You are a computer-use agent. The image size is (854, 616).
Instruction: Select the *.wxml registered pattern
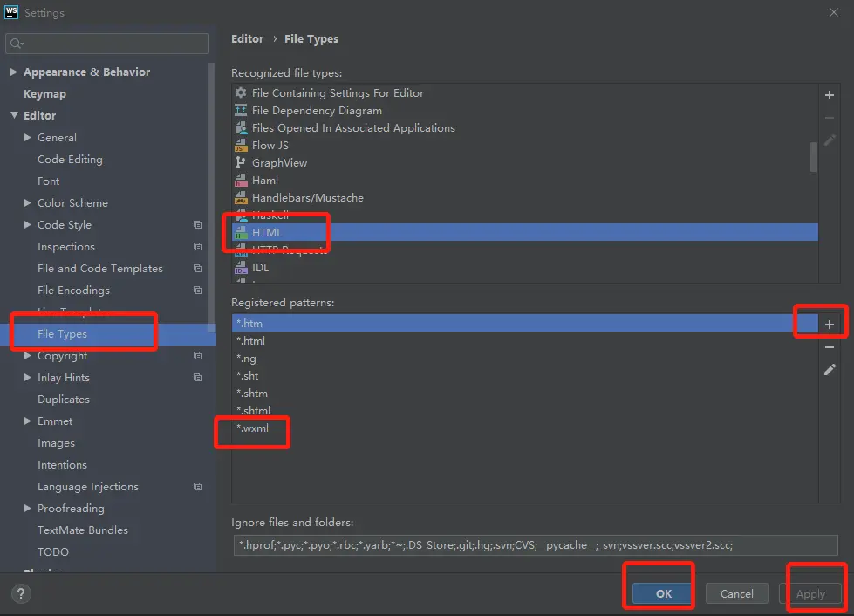[x=524, y=428]
